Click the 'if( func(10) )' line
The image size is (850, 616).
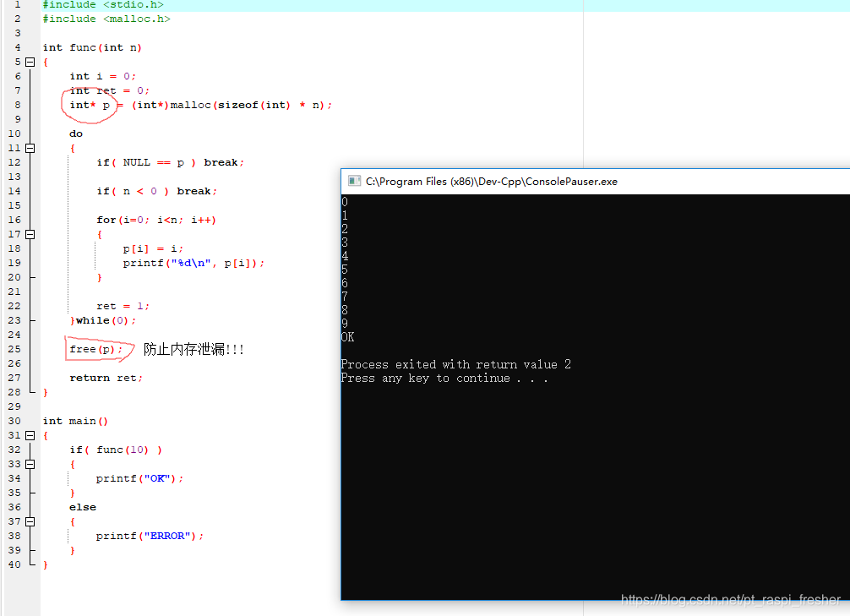(x=116, y=450)
